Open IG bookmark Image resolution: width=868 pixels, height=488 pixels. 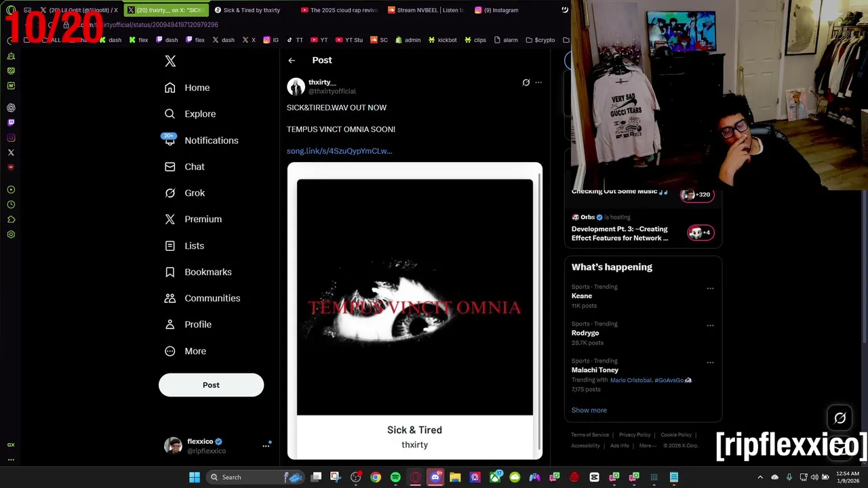tap(271, 40)
